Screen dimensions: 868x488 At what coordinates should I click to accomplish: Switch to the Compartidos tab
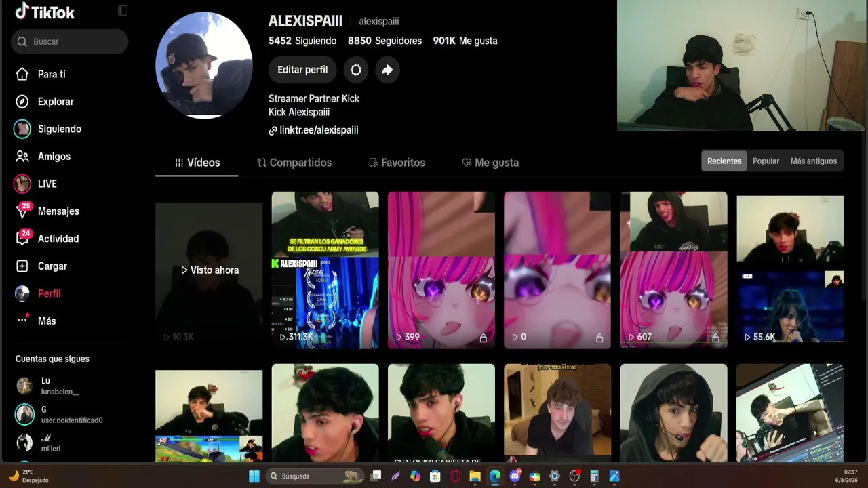tap(294, 163)
